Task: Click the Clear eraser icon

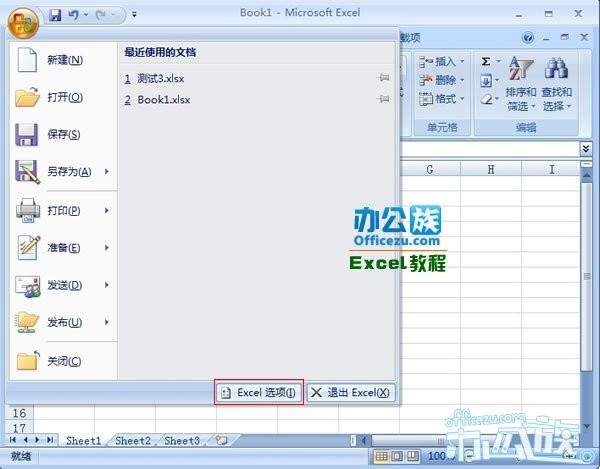Action: 486,99
